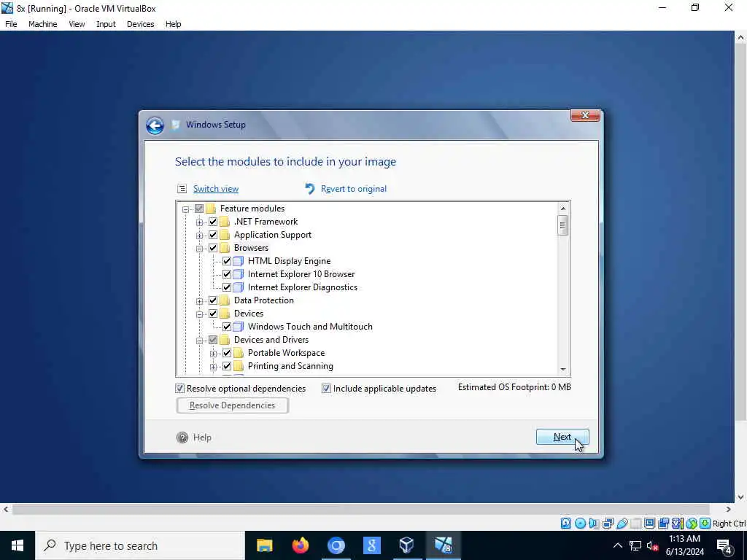Screen dimensions: 747x560
Task: Click the blue back arrow in Windows Setup
Action: pos(155,125)
